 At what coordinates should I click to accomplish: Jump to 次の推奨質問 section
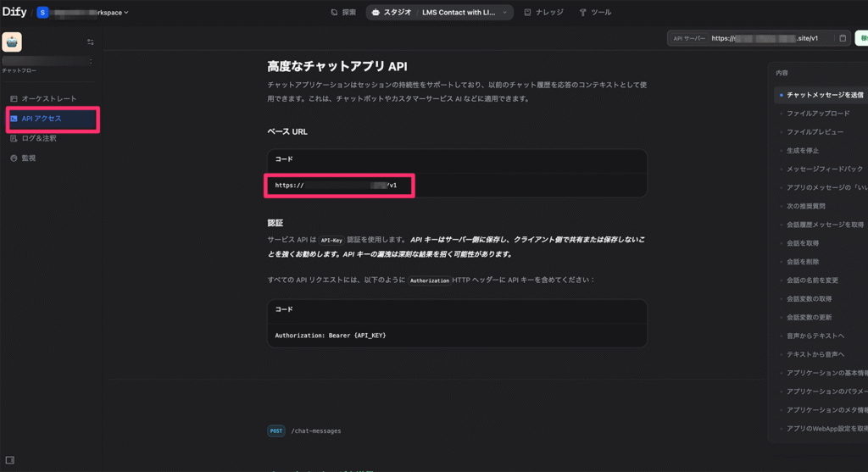pos(806,206)
